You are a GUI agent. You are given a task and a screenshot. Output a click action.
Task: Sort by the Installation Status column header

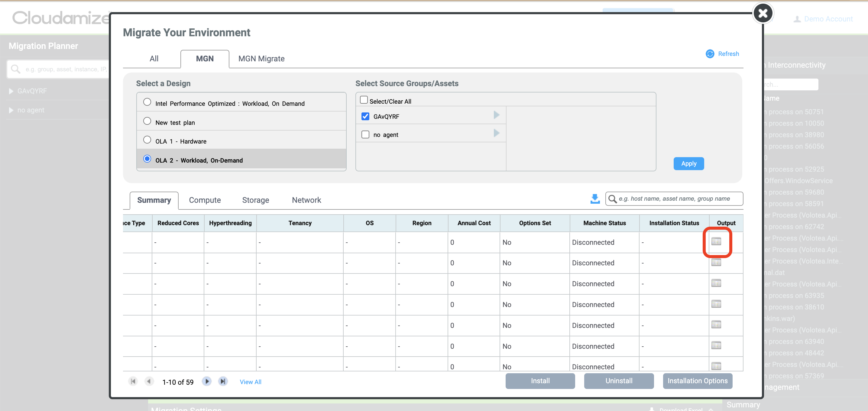(x=674, y=223)
